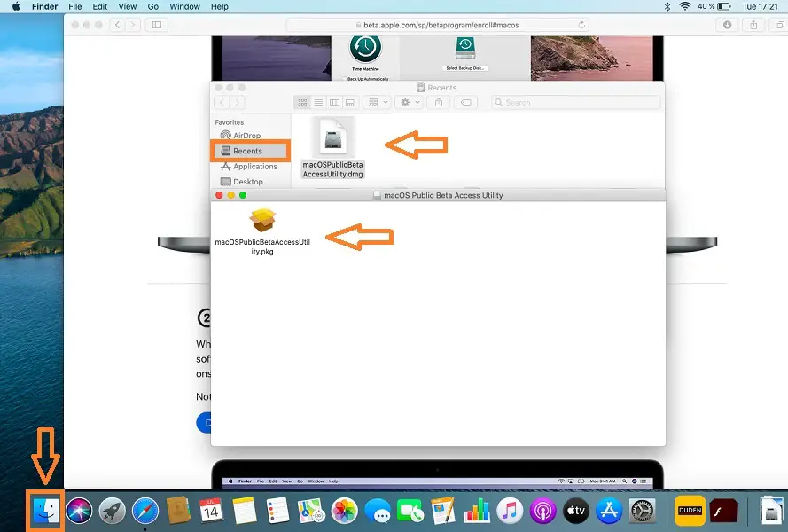
Task: Click the Finder Search field
Action: coord(576,103)
